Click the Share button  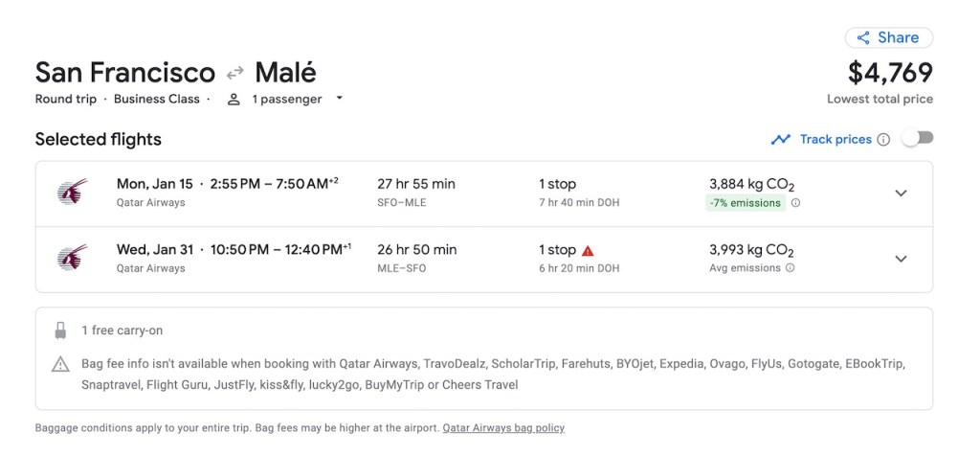click(888, 37)
